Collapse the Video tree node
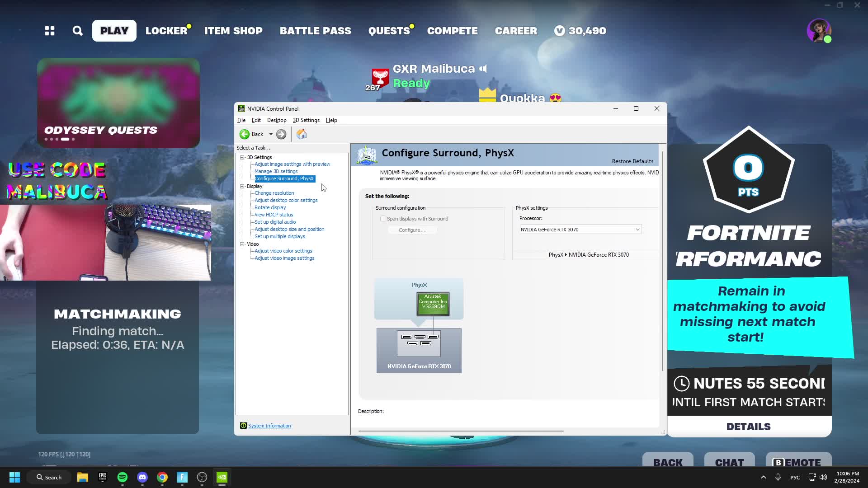Screen dimensions: 868x488 click(242, 244)
